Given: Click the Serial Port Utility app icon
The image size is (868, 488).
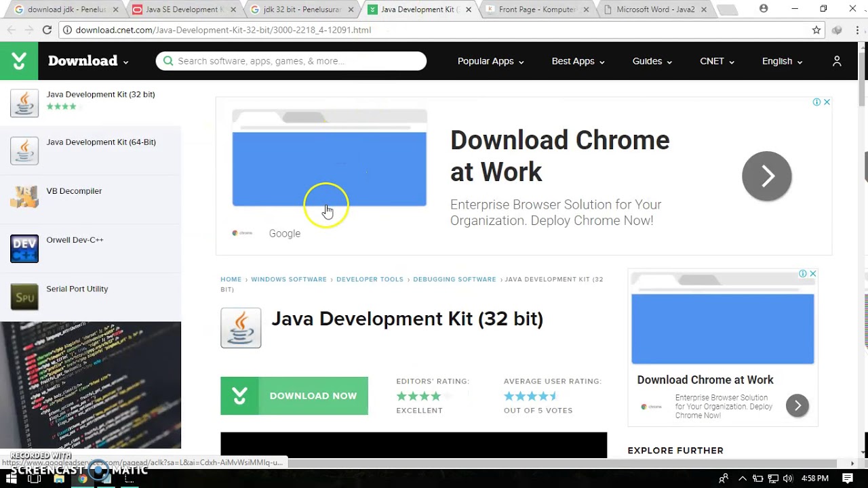Looking at the screenshot, I should pyautogui.click(x=24, y=297).
